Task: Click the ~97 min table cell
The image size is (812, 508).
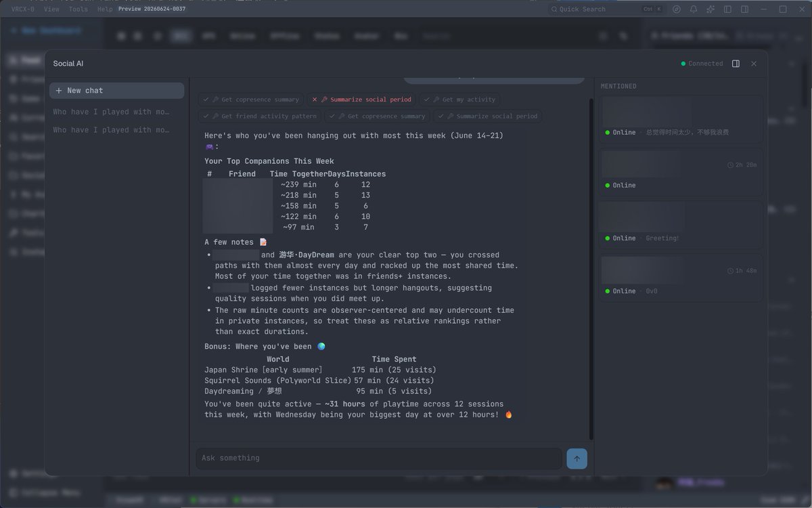Action: coord(299,228)
